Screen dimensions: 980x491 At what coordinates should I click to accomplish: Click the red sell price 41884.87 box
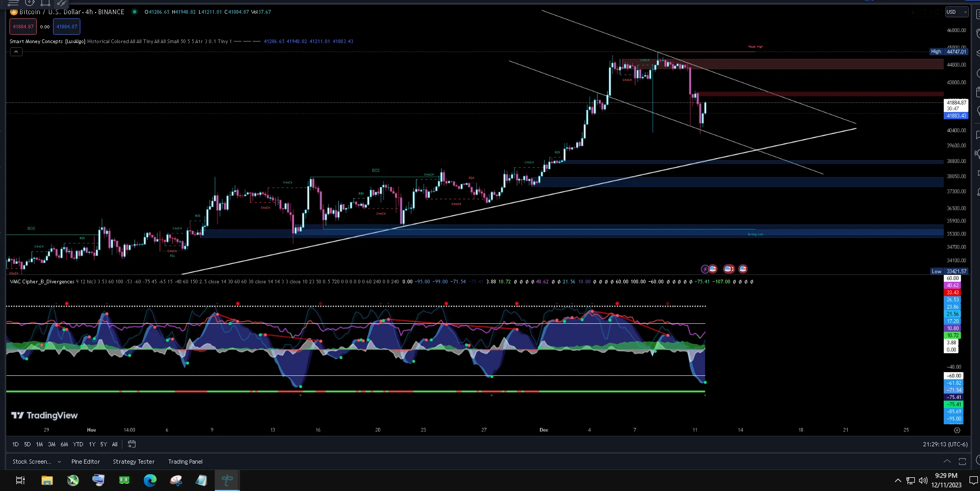click(23, 26)
